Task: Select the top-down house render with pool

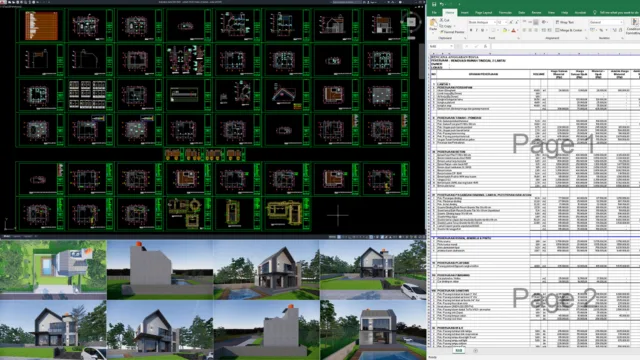Action: pos(53,269)
